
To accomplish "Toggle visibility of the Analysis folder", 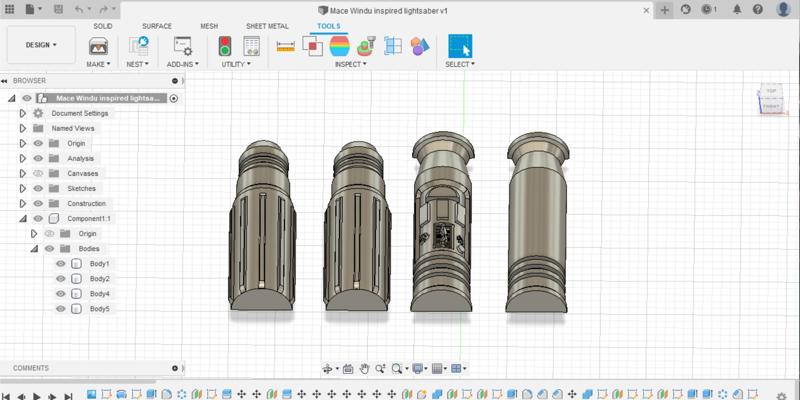I will point(38,158).
